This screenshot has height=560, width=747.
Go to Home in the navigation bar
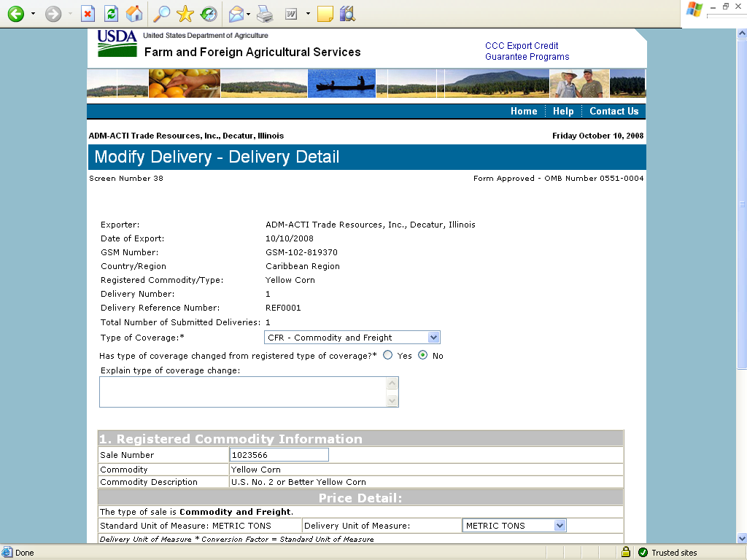(x=524, y=111)
